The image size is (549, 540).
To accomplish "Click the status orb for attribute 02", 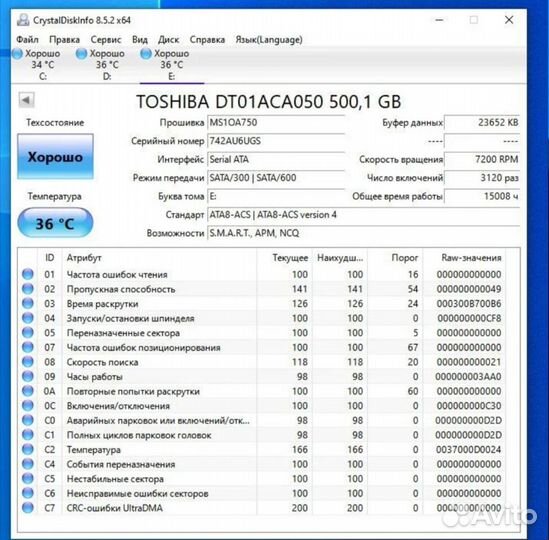I will [x=28, y=289].
